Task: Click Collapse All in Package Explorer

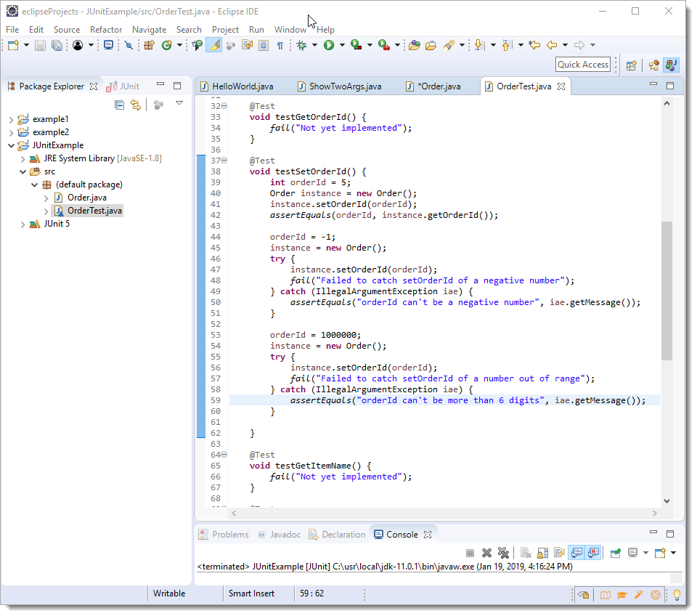Action: pos(119,105)
